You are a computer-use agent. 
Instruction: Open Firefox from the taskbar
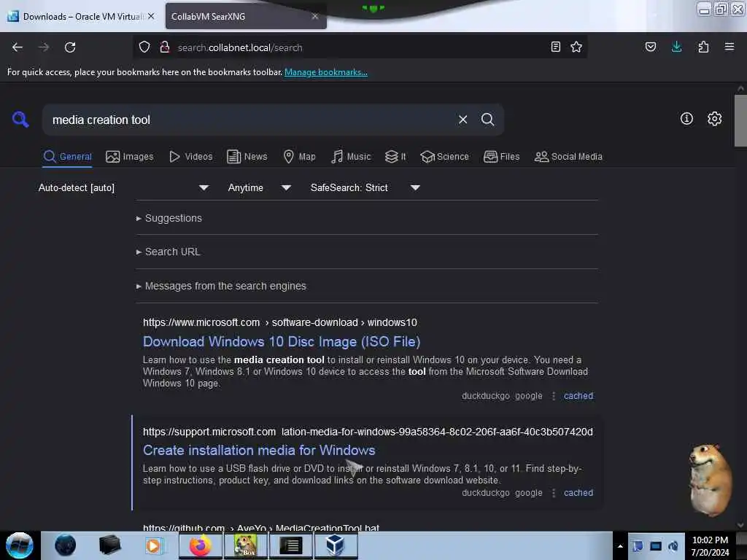201,545
